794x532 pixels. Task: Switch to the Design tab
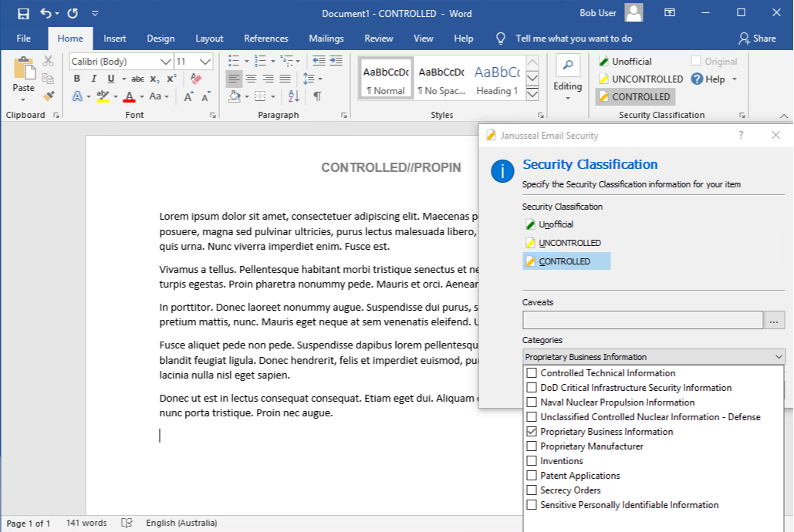point(160,39)
